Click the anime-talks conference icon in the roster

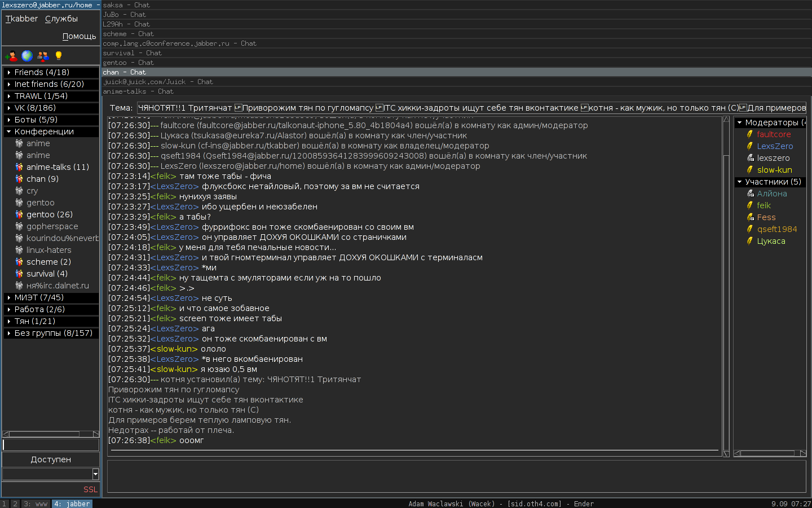(19, 167)
